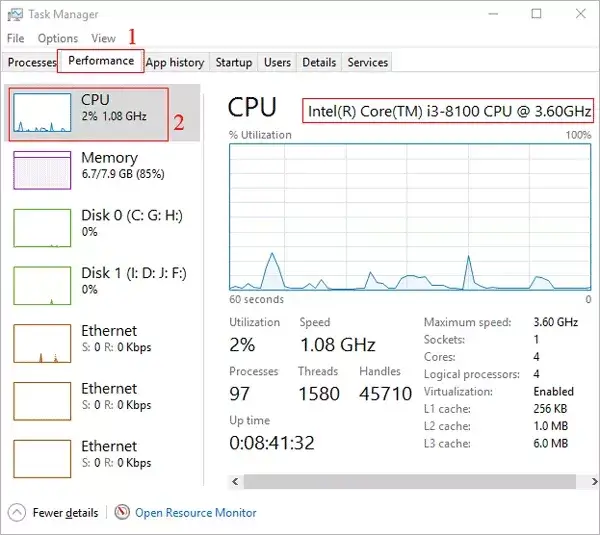The width and height of the screenshot is (600, 535).
Task: Open the Options menu
Action: (58, 38)
